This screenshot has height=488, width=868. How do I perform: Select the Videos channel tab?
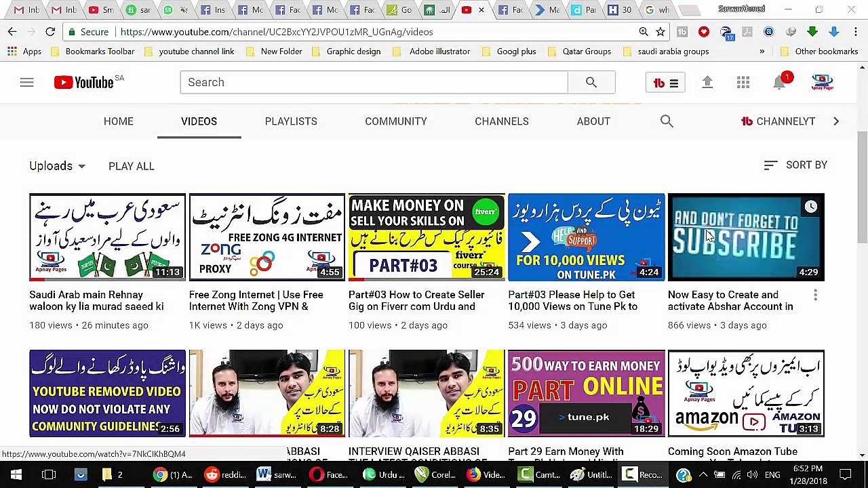point(199,121)
